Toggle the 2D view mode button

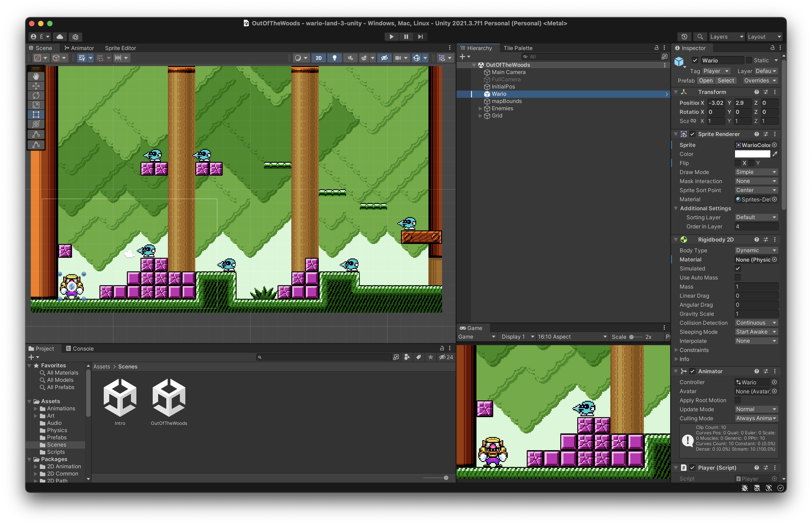click(x=318, y=58)
